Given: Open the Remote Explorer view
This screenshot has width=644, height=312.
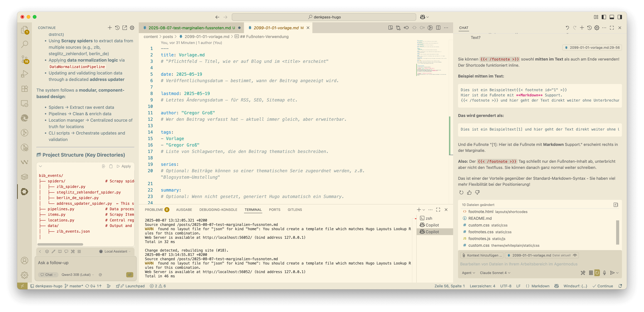Looking at the screenshot, I should [x=25, y=103].
